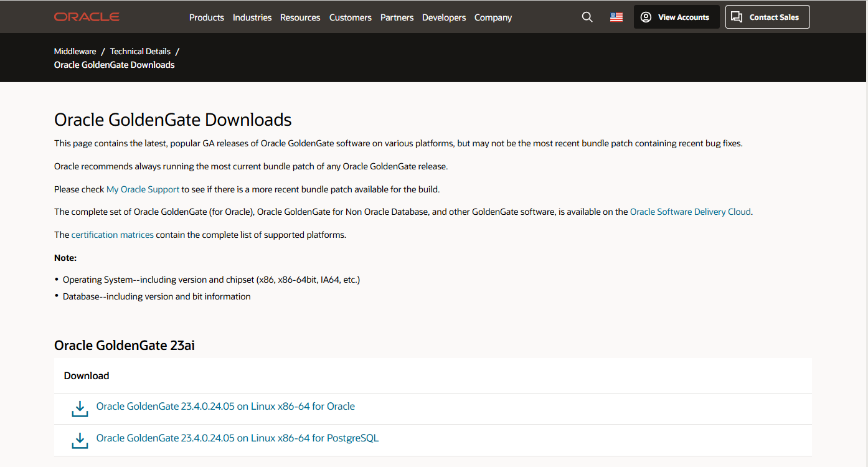Click the Database bullet text
This screenshot has height=467, width=868.
click(x=157, y=296)
